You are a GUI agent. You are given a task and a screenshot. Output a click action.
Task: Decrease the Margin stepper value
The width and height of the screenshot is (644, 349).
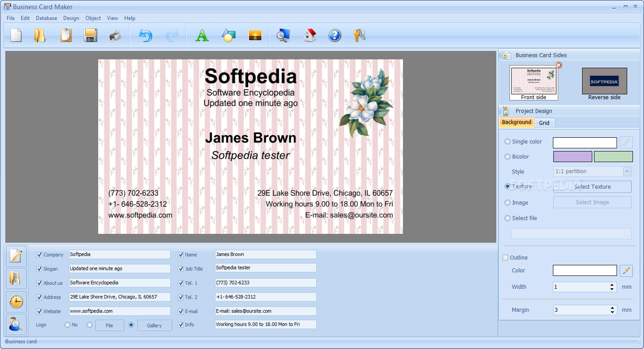[612, 312]
